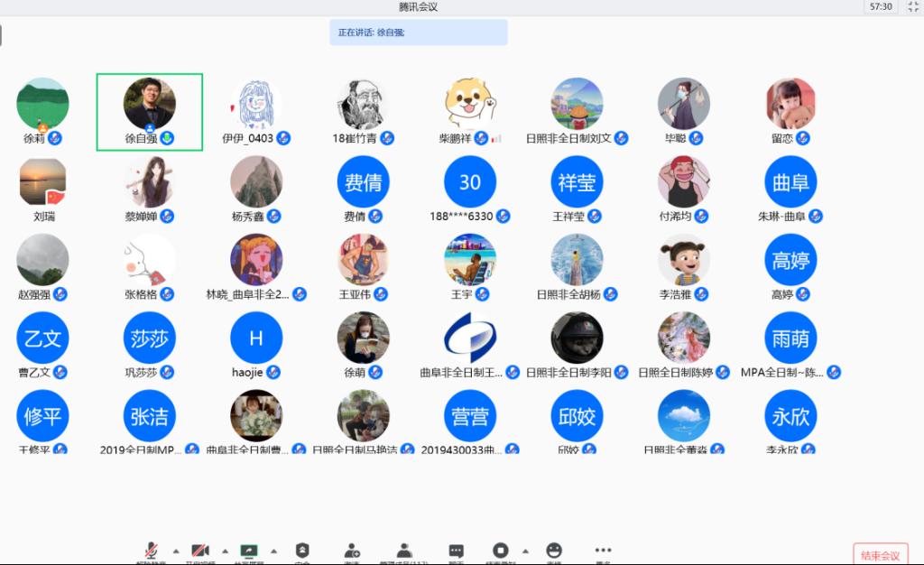Screen dimensions: 924x565
Task: Unmute the microphone in the bottom toolbar
Action: click(151, 551)
